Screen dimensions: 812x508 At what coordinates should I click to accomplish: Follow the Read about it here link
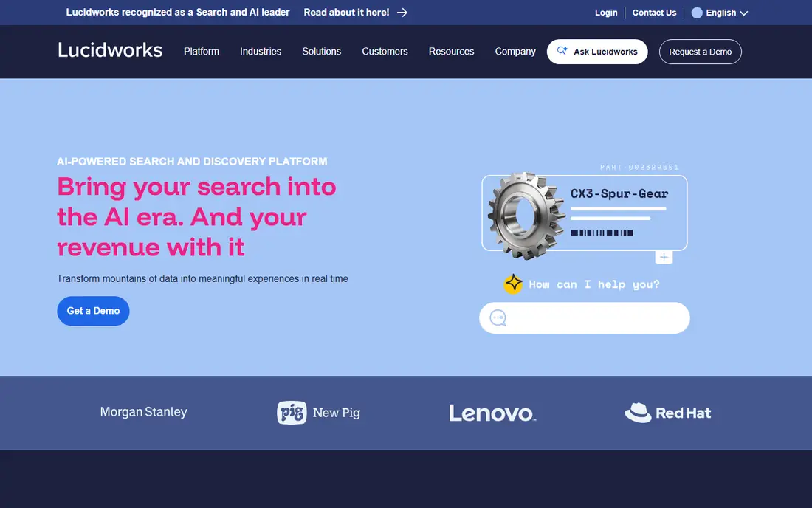click(346, 13)
